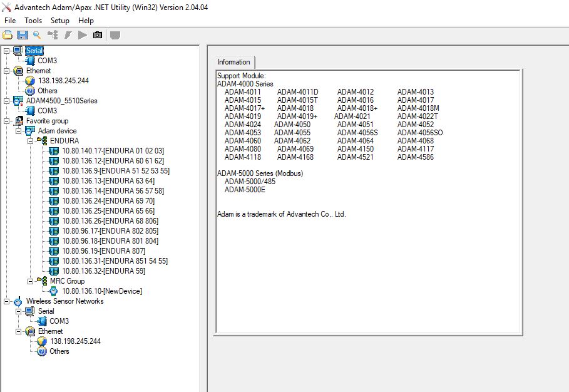Screen dimensions: 569x392
Task: Click the Open file toolbar icon
Action: (8, 35)
